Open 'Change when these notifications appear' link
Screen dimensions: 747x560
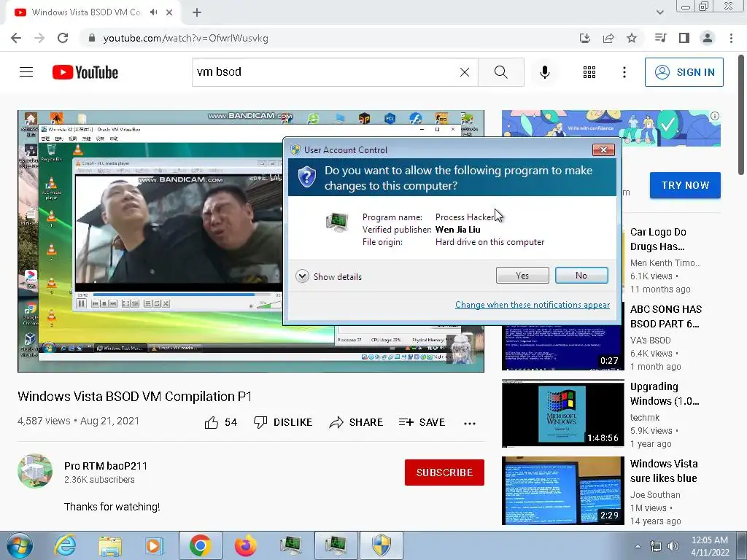[532, 305]
